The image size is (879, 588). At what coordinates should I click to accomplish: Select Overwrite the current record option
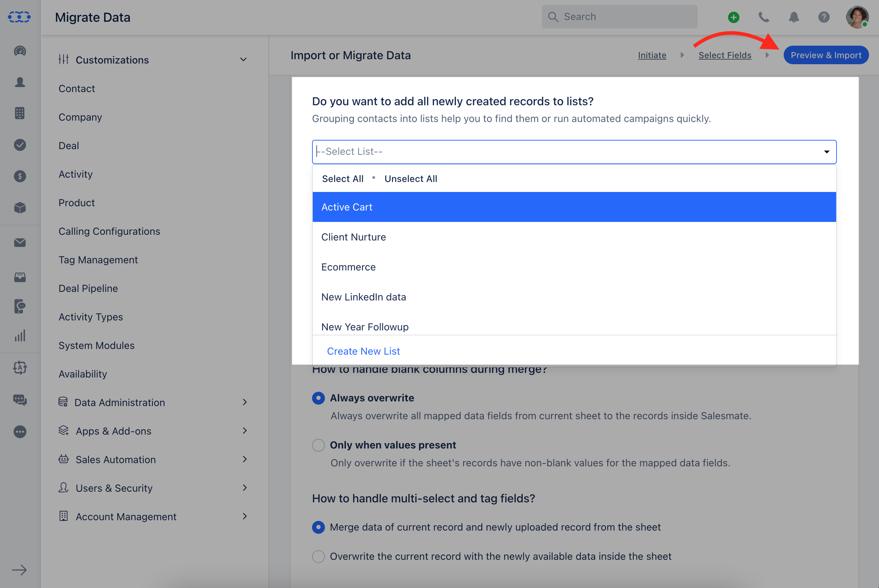point(318,557)
